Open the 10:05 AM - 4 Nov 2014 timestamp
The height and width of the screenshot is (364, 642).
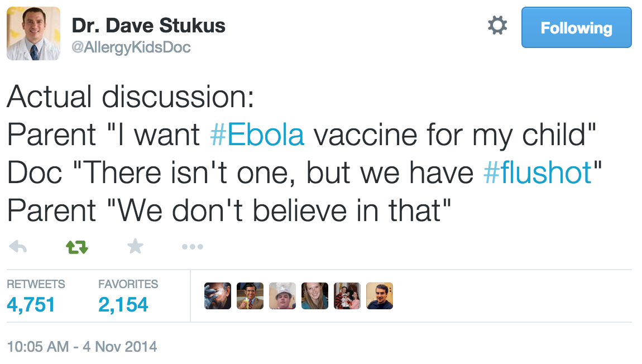click(x=82, y=347)
